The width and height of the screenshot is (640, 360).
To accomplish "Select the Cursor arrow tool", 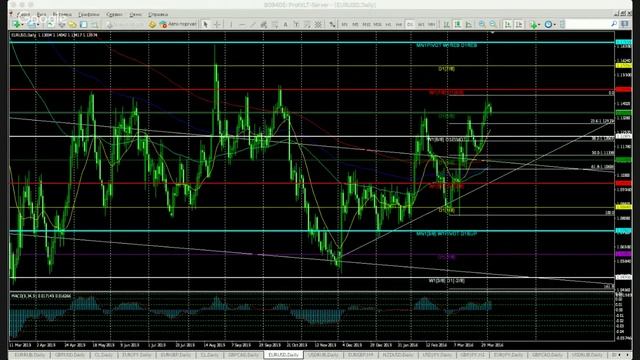I will pos(206,24).
